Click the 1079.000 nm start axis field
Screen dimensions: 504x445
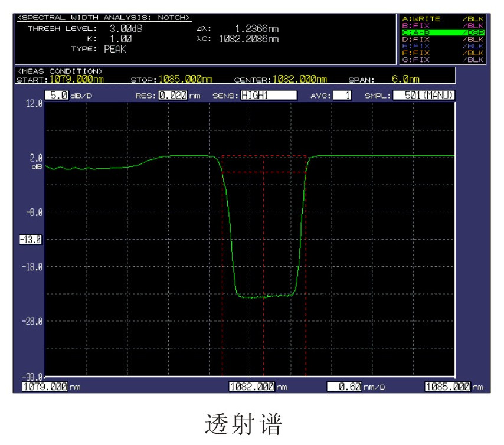click(x=45, y=386)
